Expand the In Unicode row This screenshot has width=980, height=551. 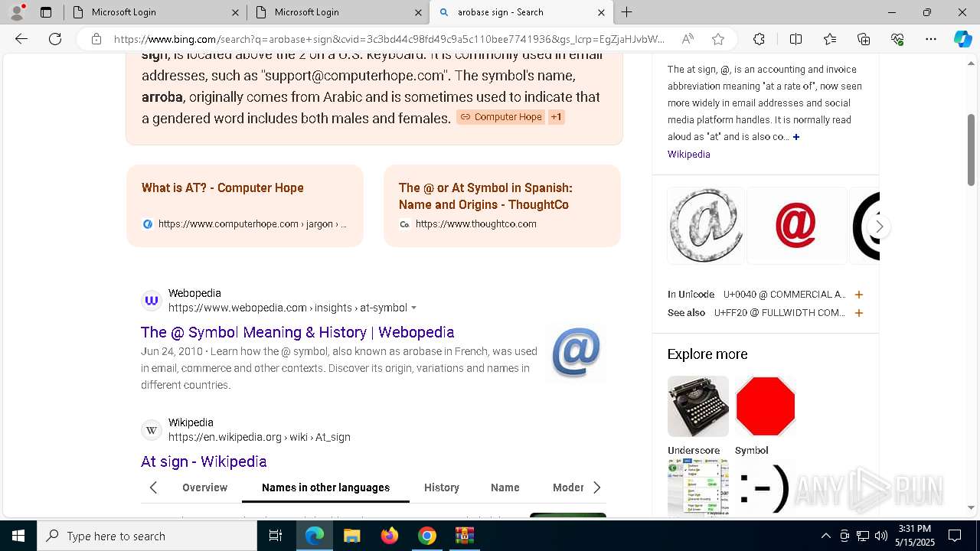click(x=859, y=295)
